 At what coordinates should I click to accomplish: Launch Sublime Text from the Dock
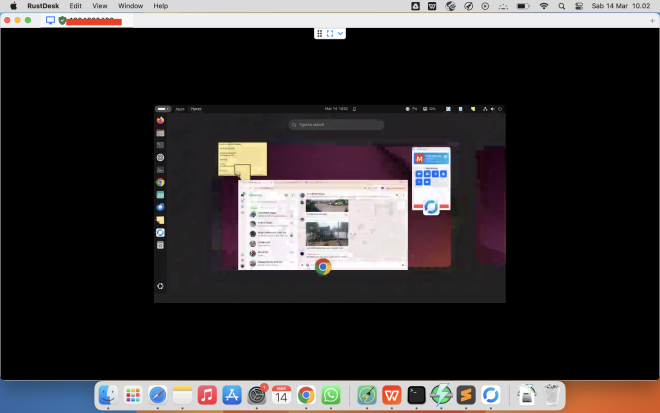[x=465, y=395]
